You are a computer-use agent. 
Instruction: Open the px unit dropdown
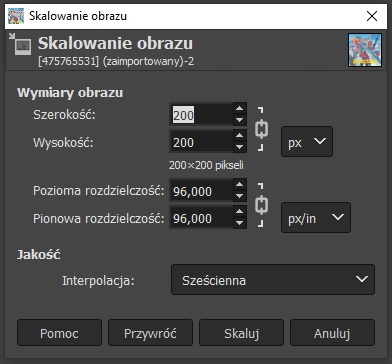[x=307, y=142]
